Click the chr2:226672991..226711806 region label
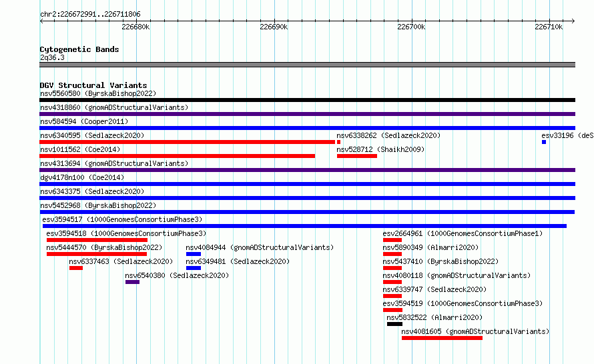Screen dimensions: 594x364 click(x=90, y=14)
